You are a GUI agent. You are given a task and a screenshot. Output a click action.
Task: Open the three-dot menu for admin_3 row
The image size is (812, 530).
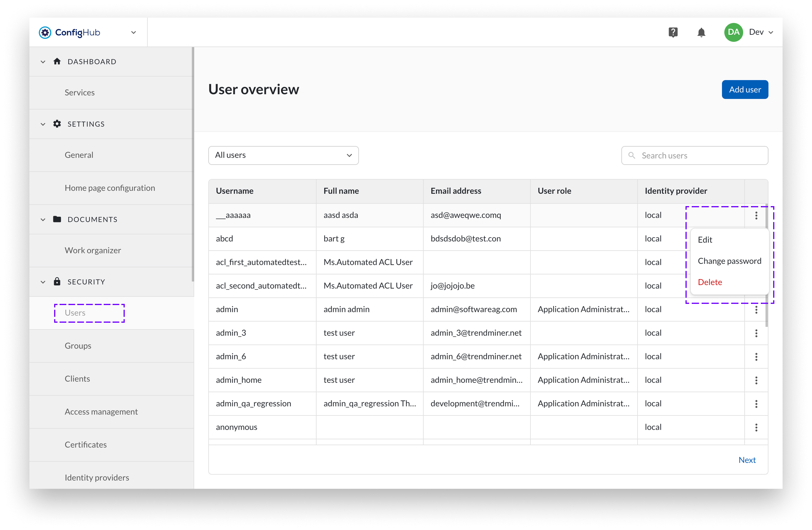tap(756, 333)
